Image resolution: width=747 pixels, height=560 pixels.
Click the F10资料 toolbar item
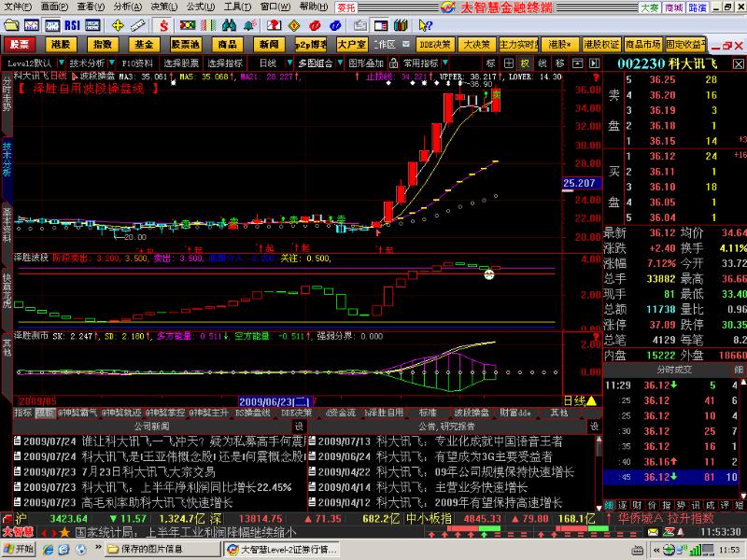[137, 63]
